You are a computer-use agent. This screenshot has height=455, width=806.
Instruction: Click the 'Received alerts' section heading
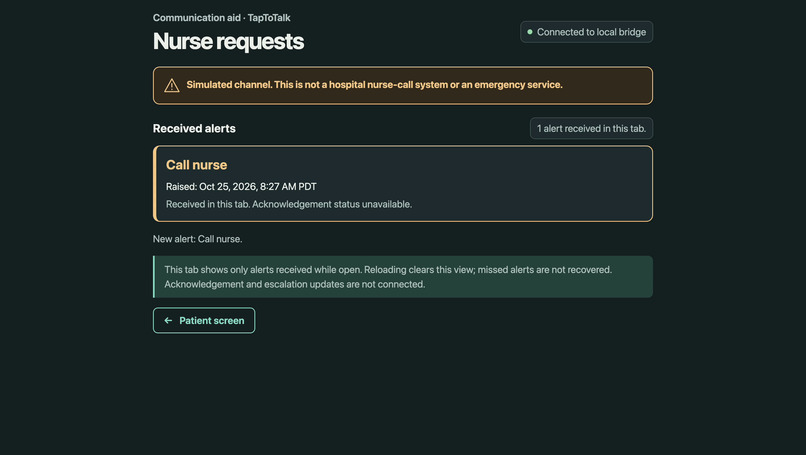click(194, 129)
